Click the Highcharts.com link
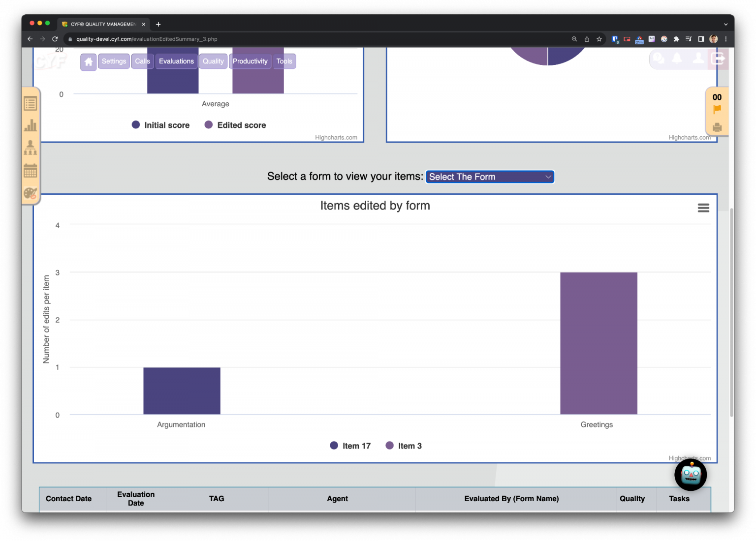The image size is (756, 541). pos(690,458)
